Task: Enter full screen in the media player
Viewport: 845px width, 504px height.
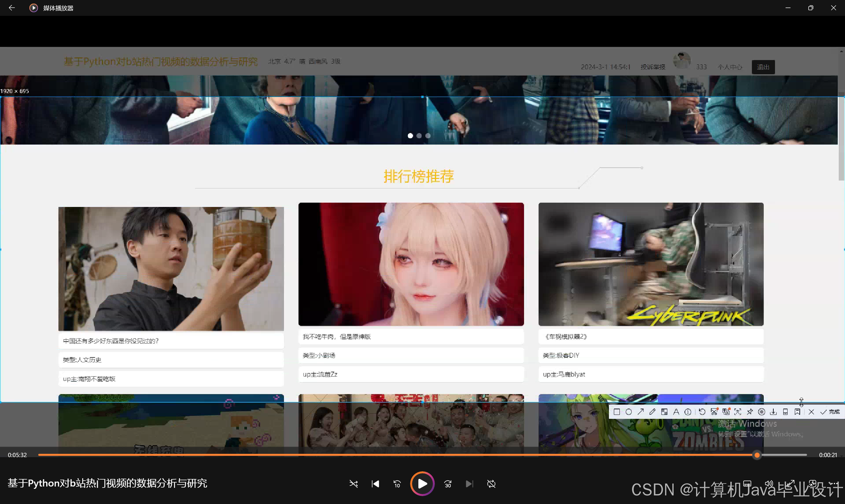Action: [x=791, y=484]
